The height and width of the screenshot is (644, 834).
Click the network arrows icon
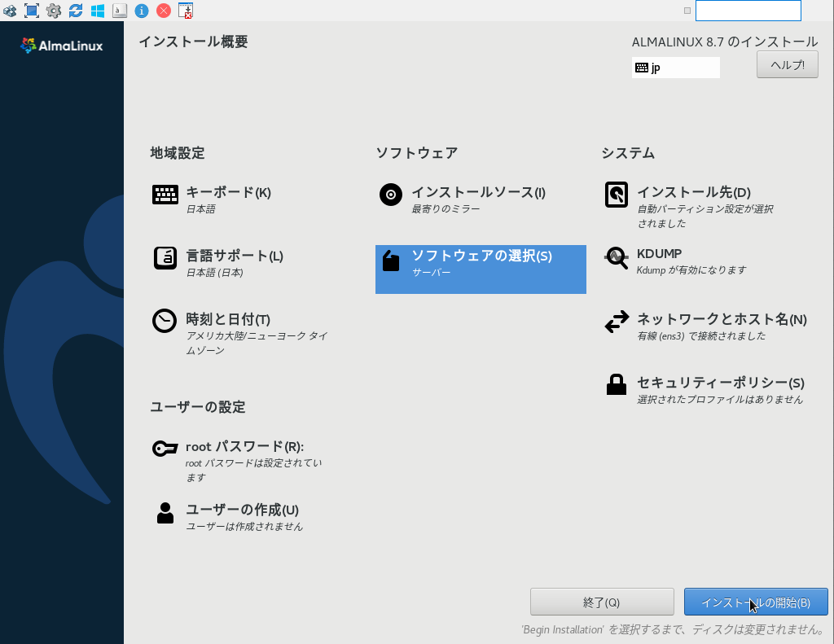click(x=617, y=322)
